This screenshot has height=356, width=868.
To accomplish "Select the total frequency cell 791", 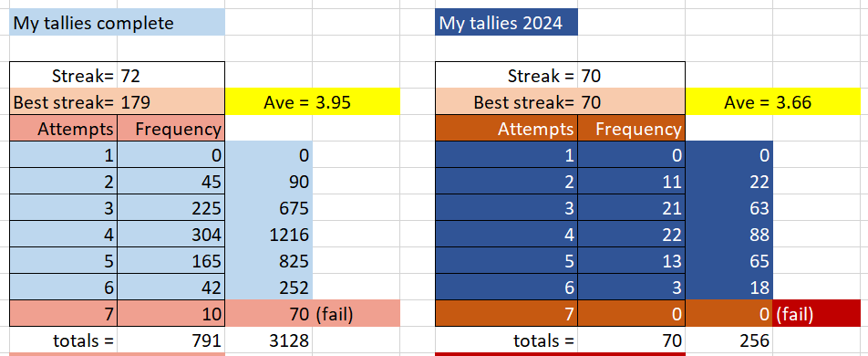I will click(x=171, y=340).
